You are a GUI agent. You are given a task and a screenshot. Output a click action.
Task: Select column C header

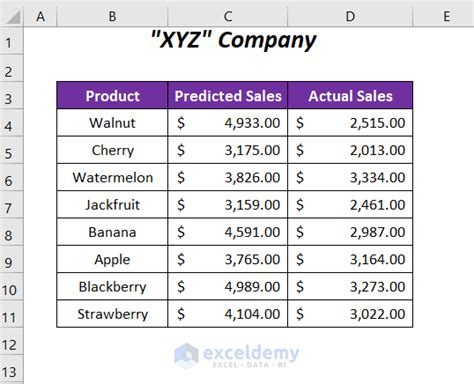click(x=228, y=16)
